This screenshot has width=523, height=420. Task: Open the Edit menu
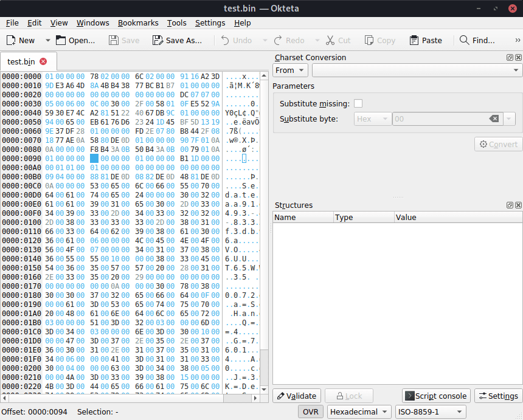pos(34,22)
